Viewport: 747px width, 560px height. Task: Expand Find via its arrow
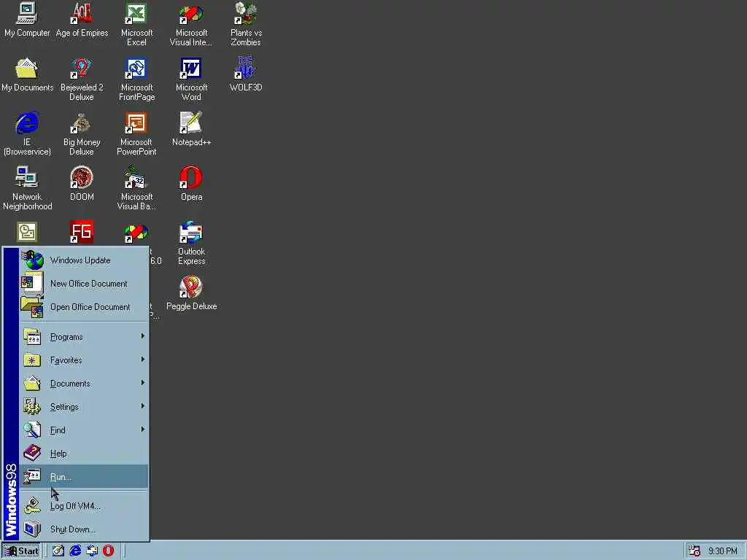(142, 429)
